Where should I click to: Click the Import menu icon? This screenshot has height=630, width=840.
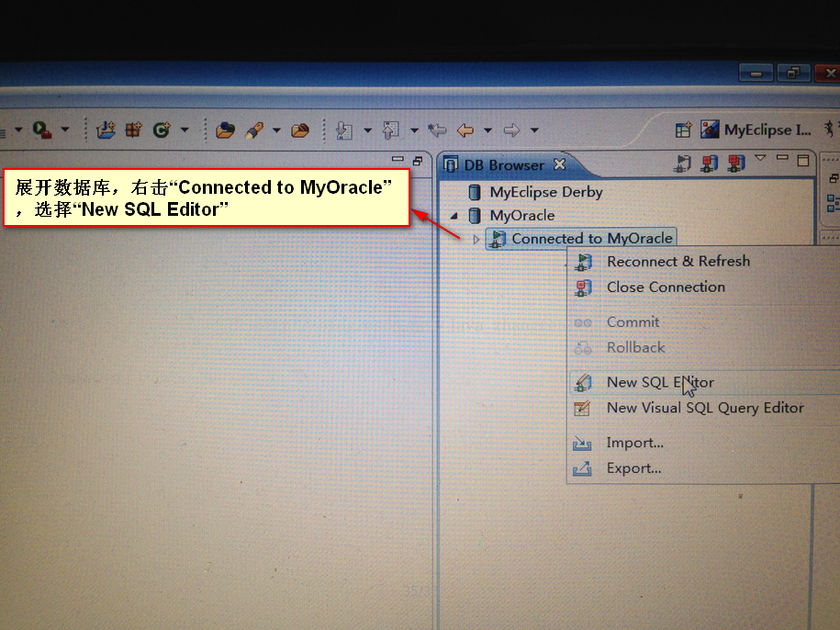pyautogui.click(x=582, y=444)
